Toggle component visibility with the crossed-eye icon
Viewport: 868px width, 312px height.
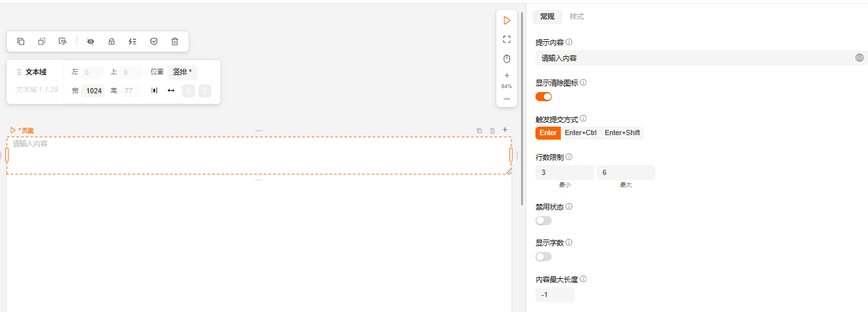pyautogui.click(x=91, y=41)
